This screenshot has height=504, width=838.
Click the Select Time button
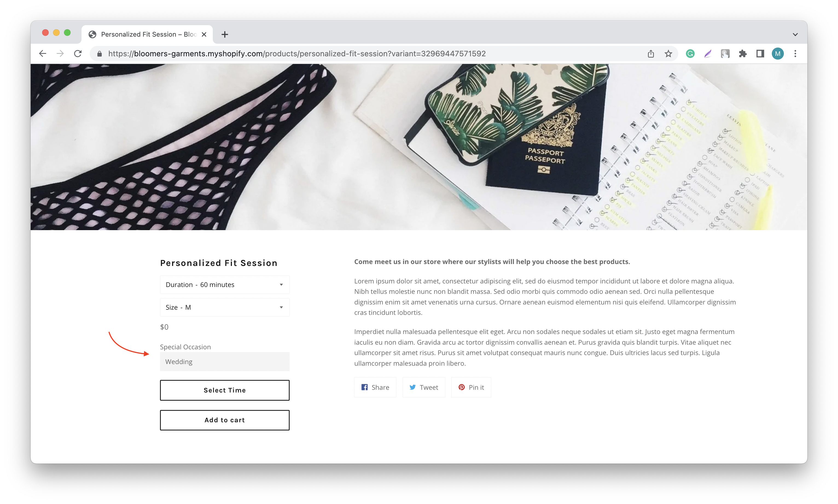225,390
